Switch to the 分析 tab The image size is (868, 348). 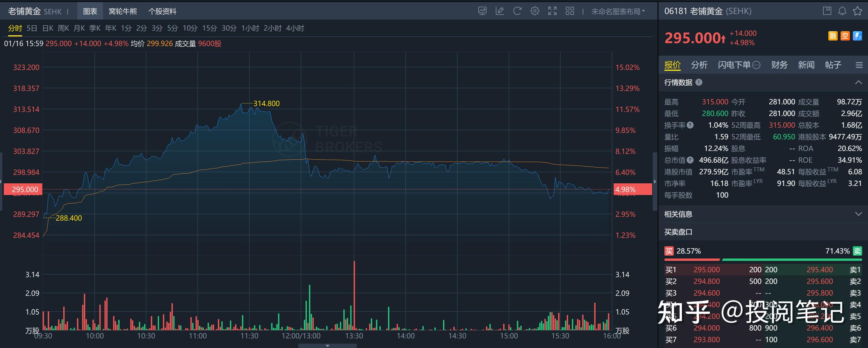tap(699, 65)
